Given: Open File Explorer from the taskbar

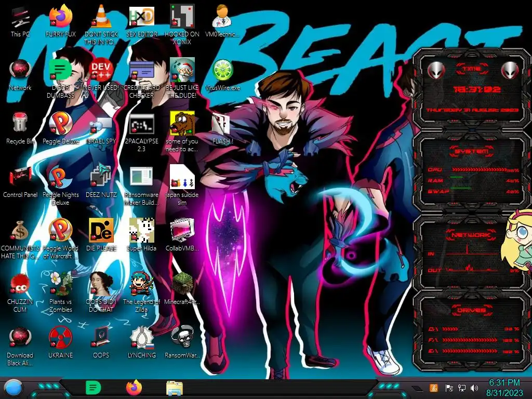Looking at the screenshot, I should [175, 388].
